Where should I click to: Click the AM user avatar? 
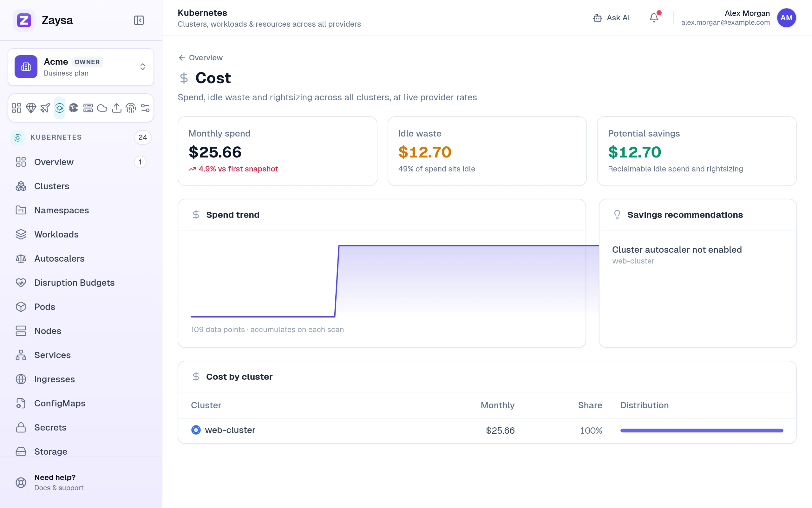(786, 17)
